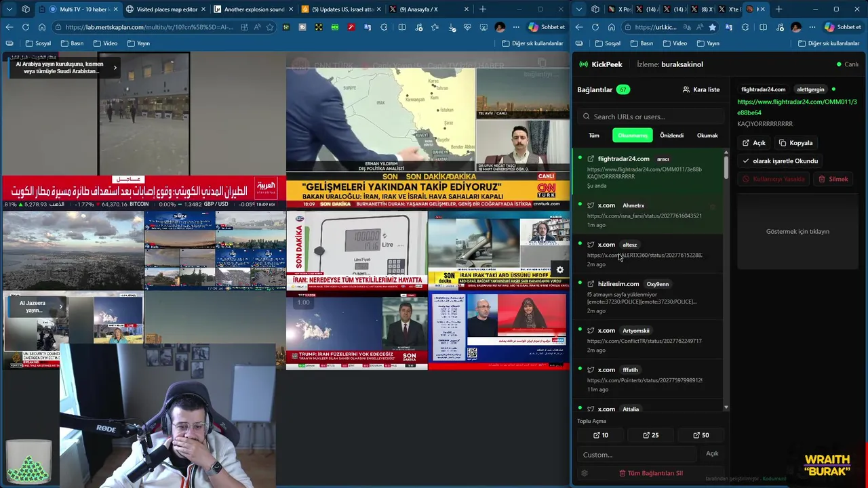Screen dimensions: 868x488
Task: Open workspaces icon in left browser
Action: pos(26,9)
